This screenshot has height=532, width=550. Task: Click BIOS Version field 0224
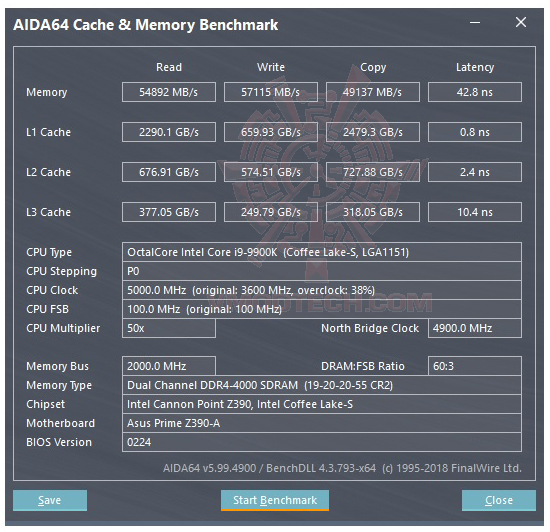[322, 442]
